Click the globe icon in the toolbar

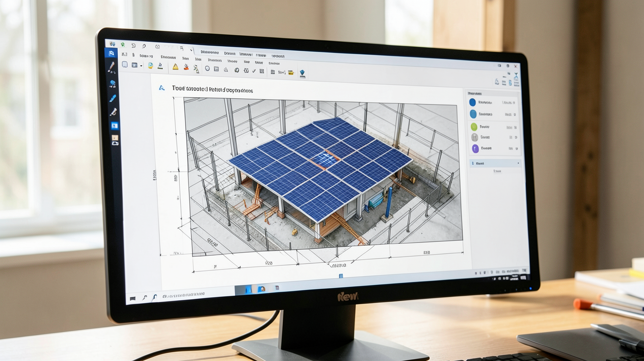click(151, 65)
